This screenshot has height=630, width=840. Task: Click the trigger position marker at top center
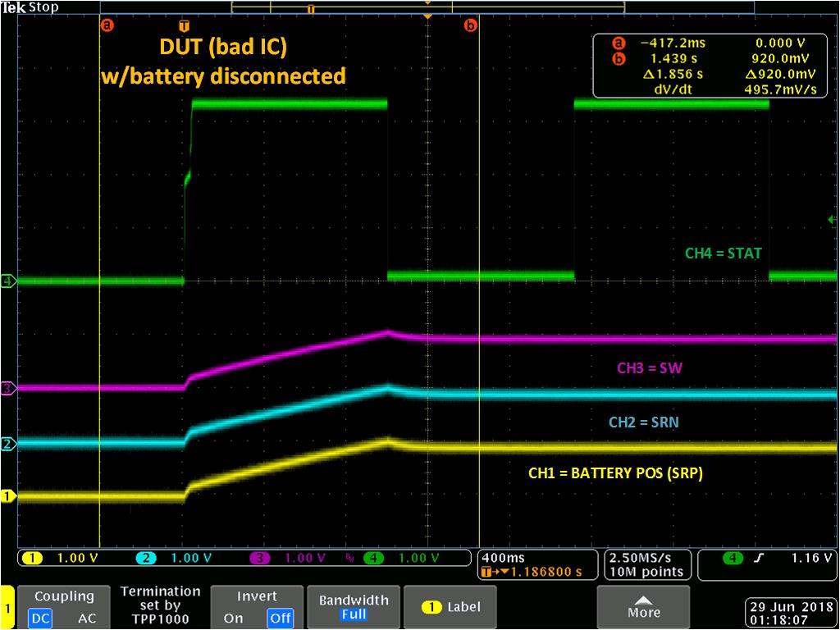(427, 18)
